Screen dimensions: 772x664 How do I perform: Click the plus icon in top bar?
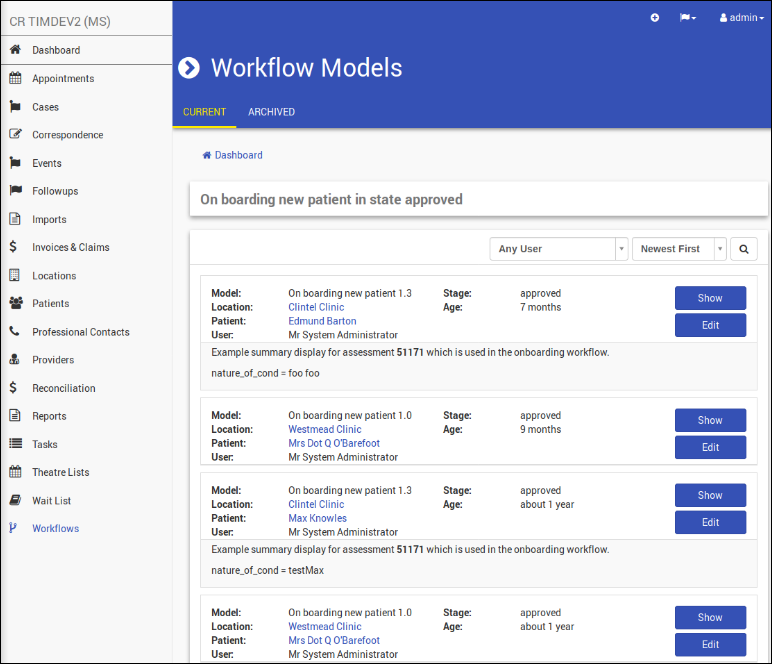655,18
